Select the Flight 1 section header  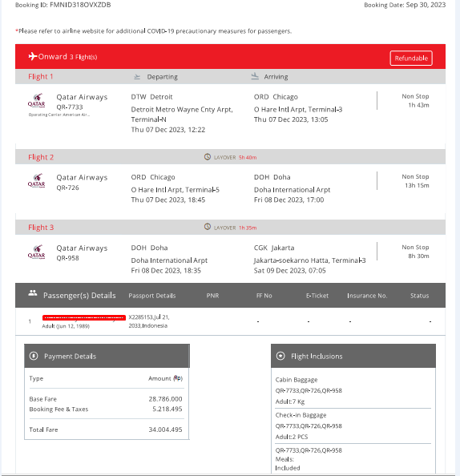click(230, 76)
